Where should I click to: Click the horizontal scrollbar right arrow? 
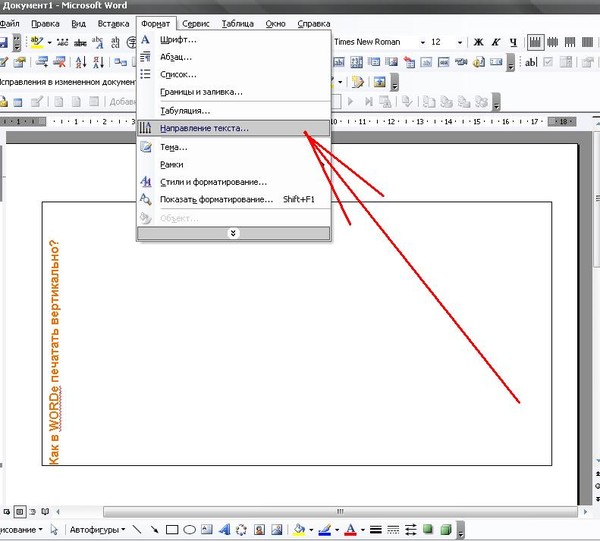click(x=585, y=512)
